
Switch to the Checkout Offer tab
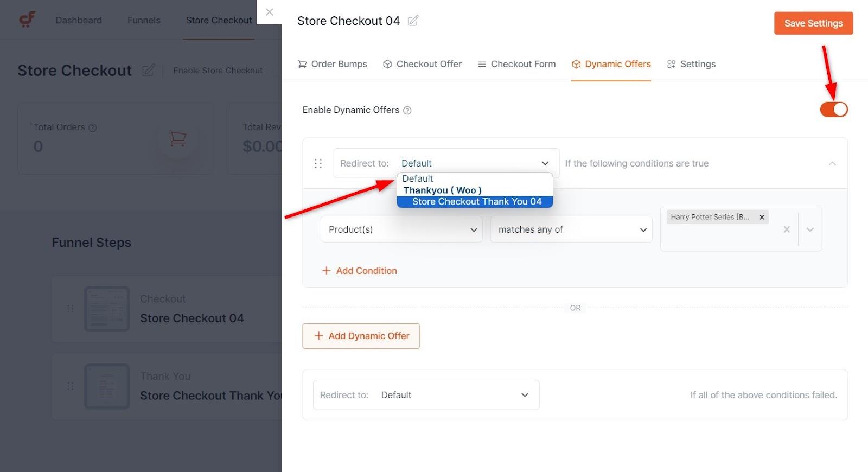(x=422, y=64)
